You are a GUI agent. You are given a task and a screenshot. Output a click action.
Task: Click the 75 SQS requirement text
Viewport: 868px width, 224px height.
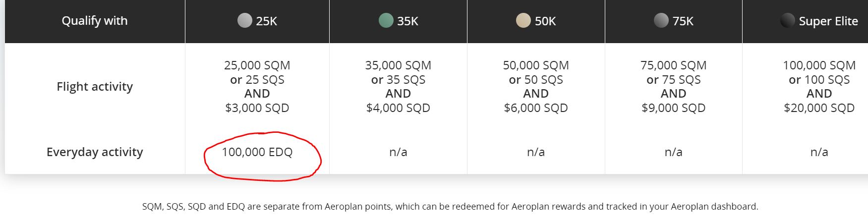(682, 80)
